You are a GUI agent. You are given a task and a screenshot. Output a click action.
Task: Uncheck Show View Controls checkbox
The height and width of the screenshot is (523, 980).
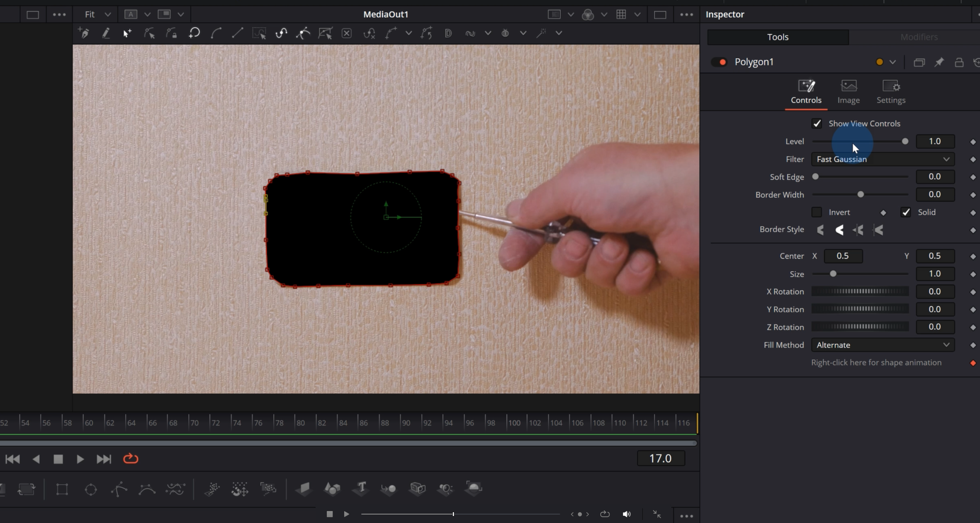point(817,124)
